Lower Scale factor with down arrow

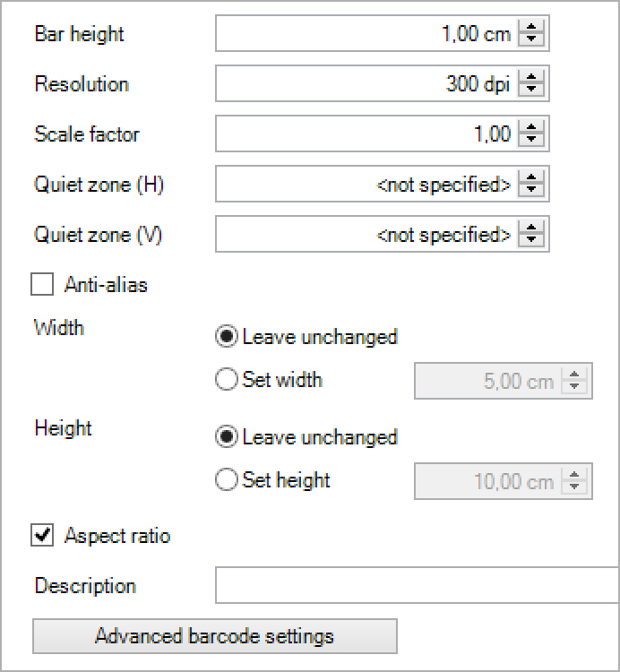531,140
